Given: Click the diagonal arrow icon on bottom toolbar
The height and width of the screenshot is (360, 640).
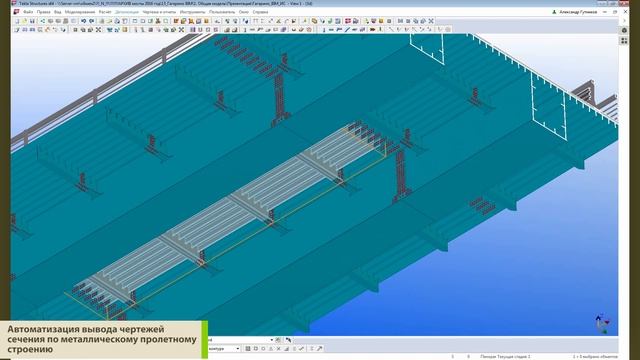Looking at the screenshot, I should [x=320, y=349].
